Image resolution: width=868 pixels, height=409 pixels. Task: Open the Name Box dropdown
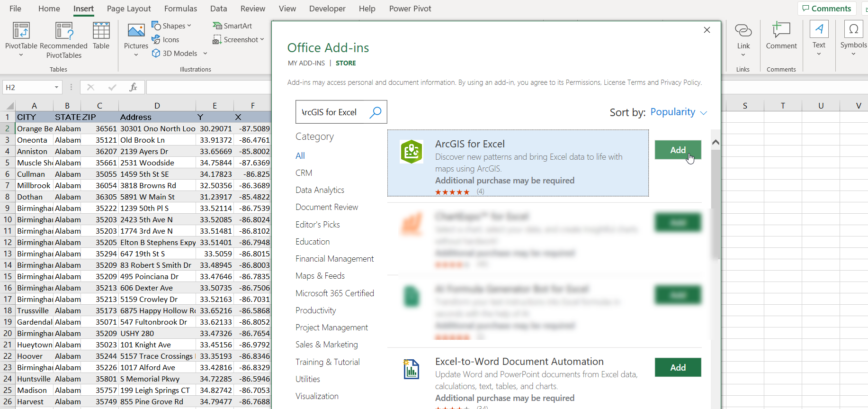pos(56,87)
